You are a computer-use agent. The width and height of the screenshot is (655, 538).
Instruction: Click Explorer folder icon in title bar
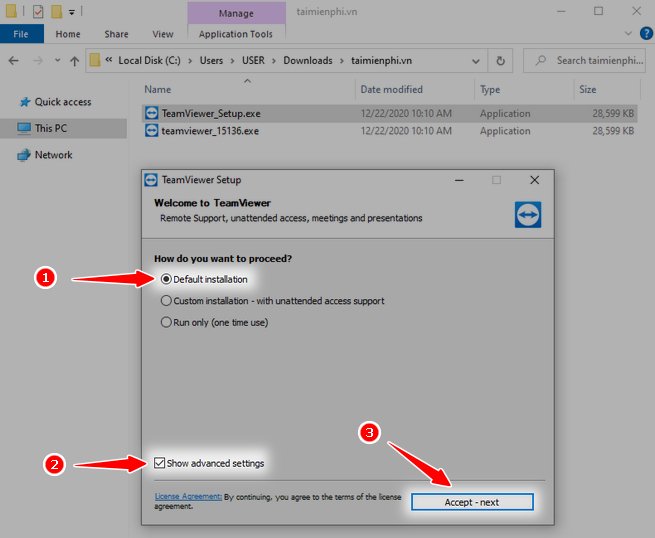pos(11,11)
